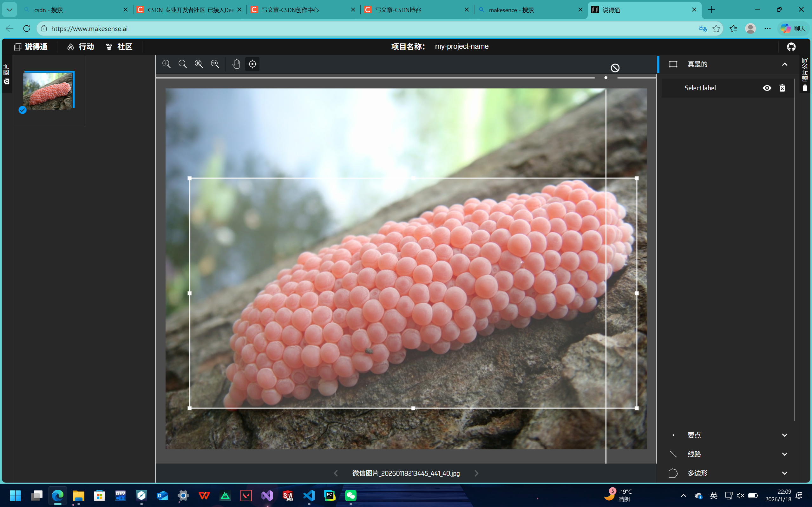Screen dimensions: 812x507
Task: Toggle the crosshair cursor tool
Action: point(252,64)
